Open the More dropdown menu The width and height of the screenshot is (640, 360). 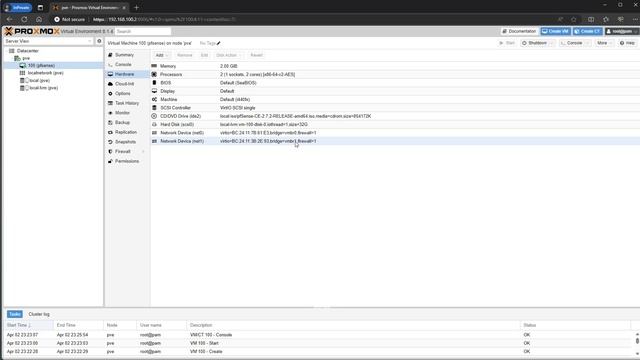tap(604, 43)
